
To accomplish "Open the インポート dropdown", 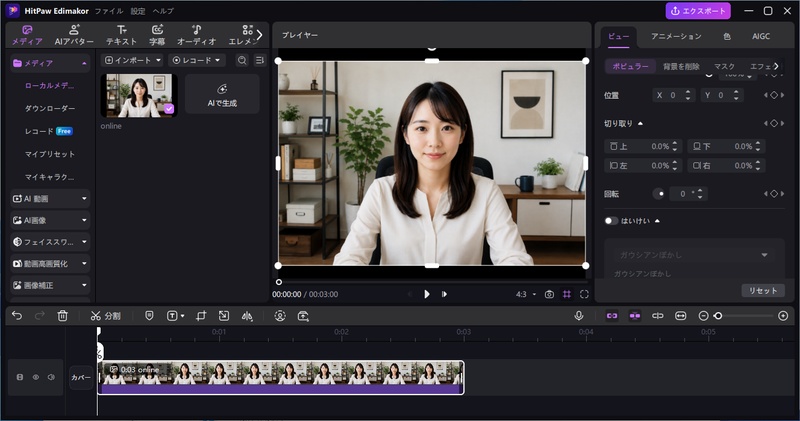I will 132,60.
